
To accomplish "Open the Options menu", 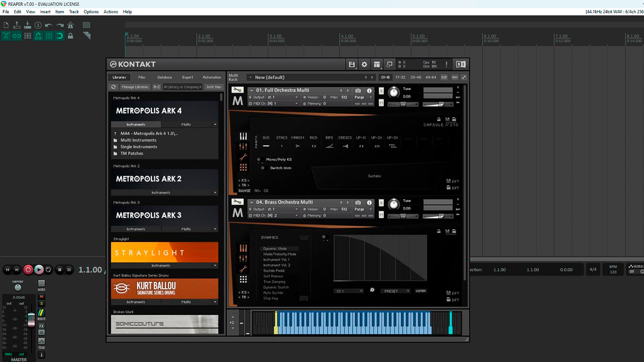I will (x=91, y=12).
